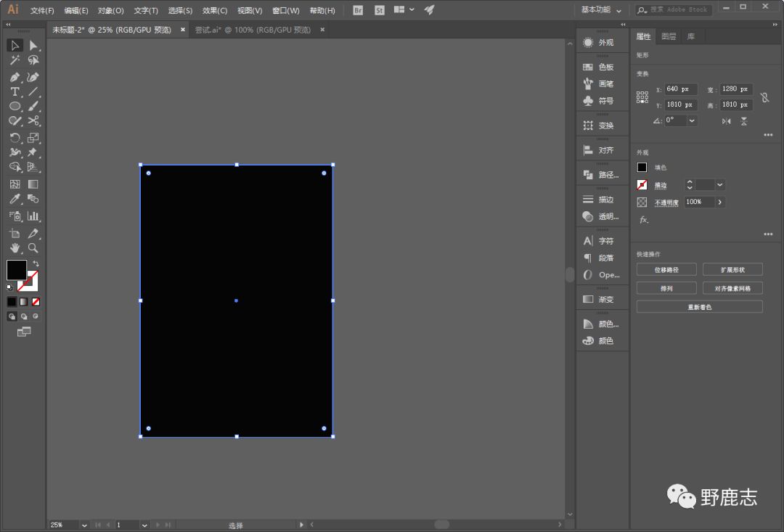Click the 扩展形状 button
This screenshot has width=784, height=532.
tap(732, 270)
